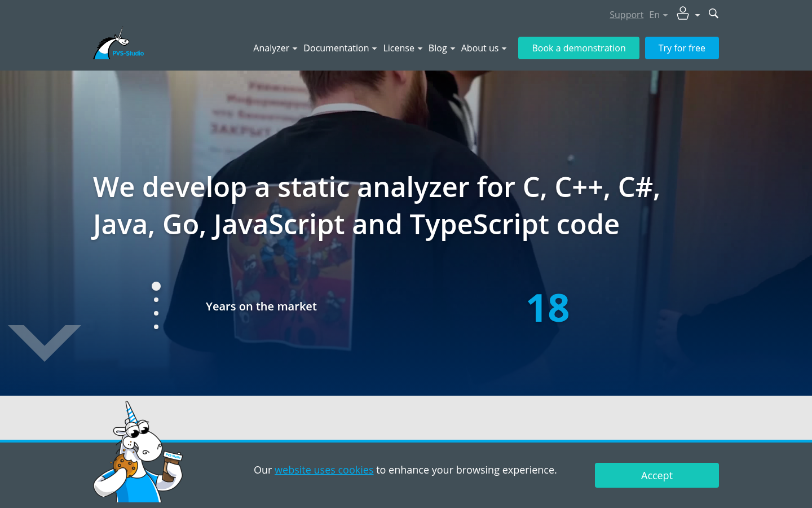This screenshot has height=508, width=812.
Task: Click the large down chevron arrow
Action: click(45, 343)
